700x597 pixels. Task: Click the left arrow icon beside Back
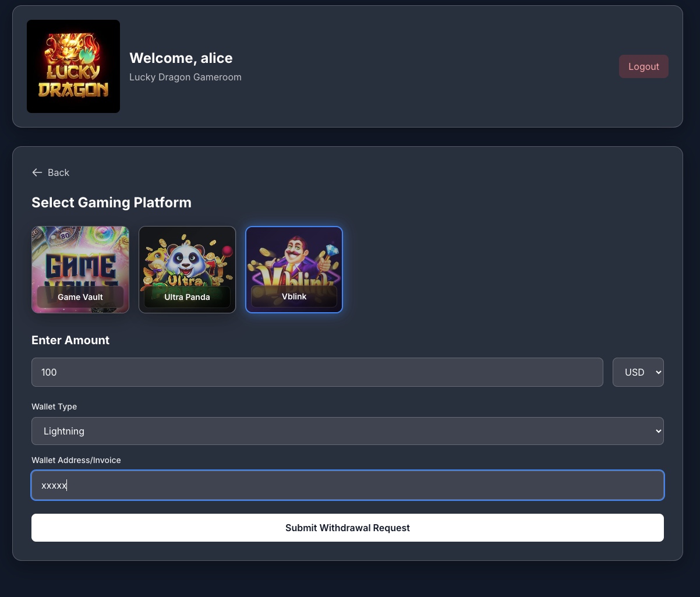pos(37,172)
